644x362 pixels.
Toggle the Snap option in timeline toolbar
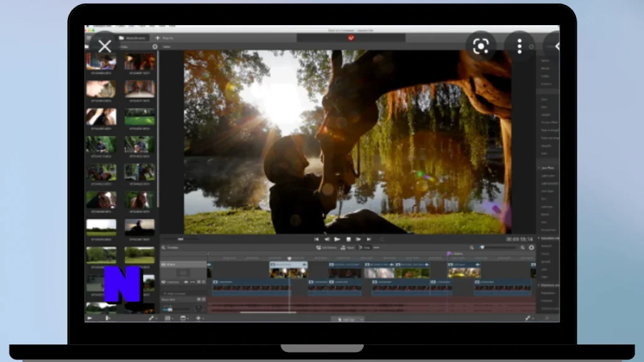click(365, 248)
